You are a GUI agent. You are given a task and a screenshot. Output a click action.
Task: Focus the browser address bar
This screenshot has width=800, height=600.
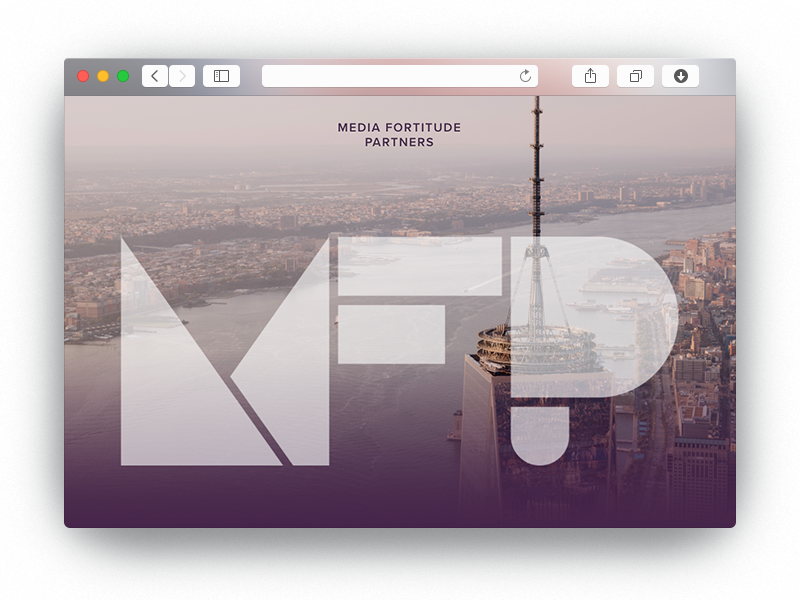pyautogui.click(x=400, y=76)
